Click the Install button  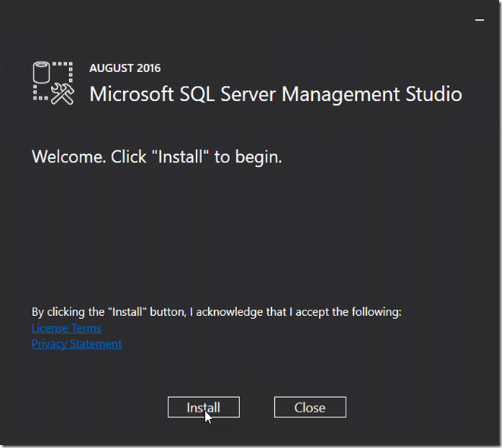[204, 408]
